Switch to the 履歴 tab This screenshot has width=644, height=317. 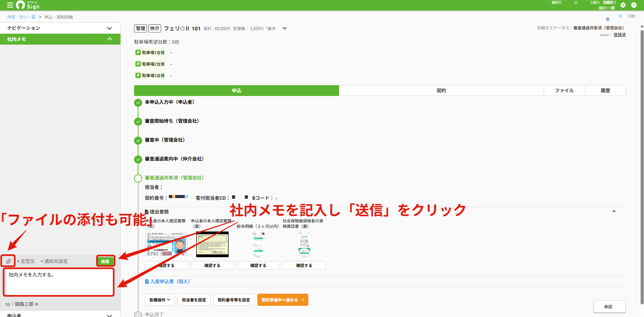(x=606, y=91)
